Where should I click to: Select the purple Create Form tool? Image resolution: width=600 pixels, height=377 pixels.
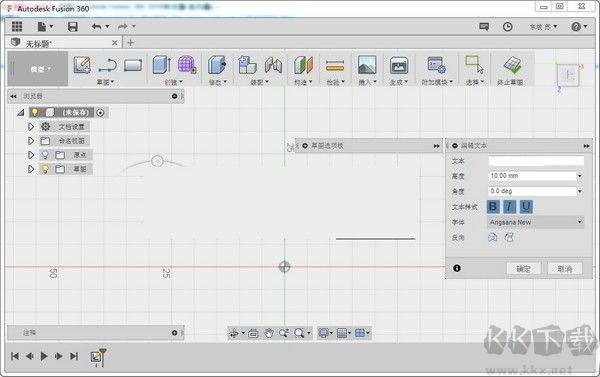point(187,64)
